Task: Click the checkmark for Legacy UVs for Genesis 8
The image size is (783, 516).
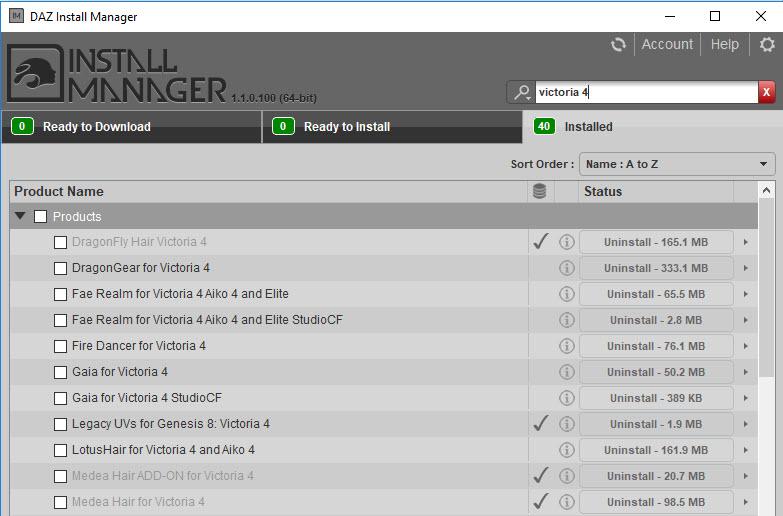Action: point(541,423)
